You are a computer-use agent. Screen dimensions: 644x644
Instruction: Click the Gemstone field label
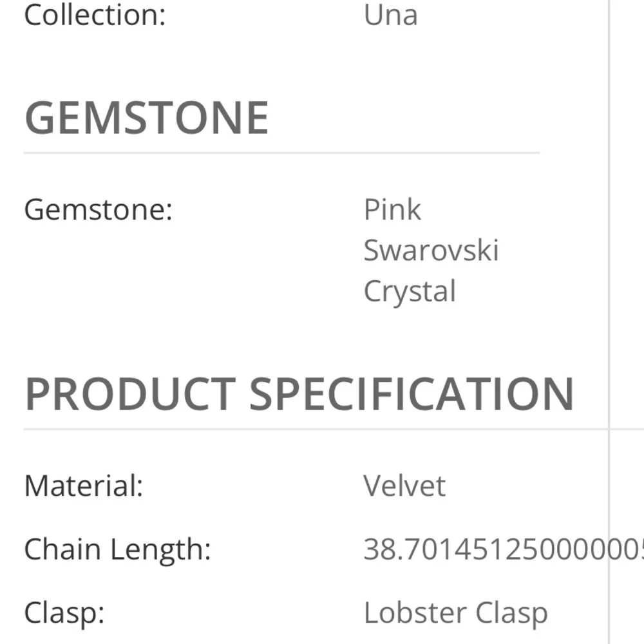(x=99, y=210)
